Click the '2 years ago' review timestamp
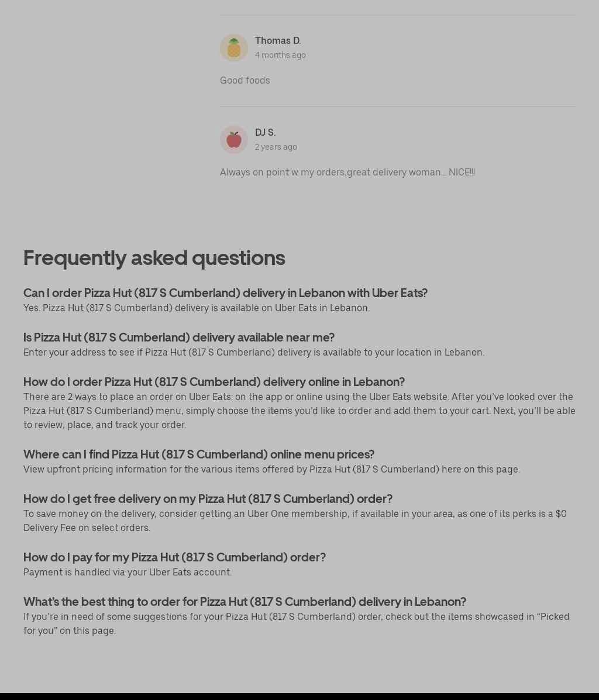The image size is (599, 700). pos(276,147)
